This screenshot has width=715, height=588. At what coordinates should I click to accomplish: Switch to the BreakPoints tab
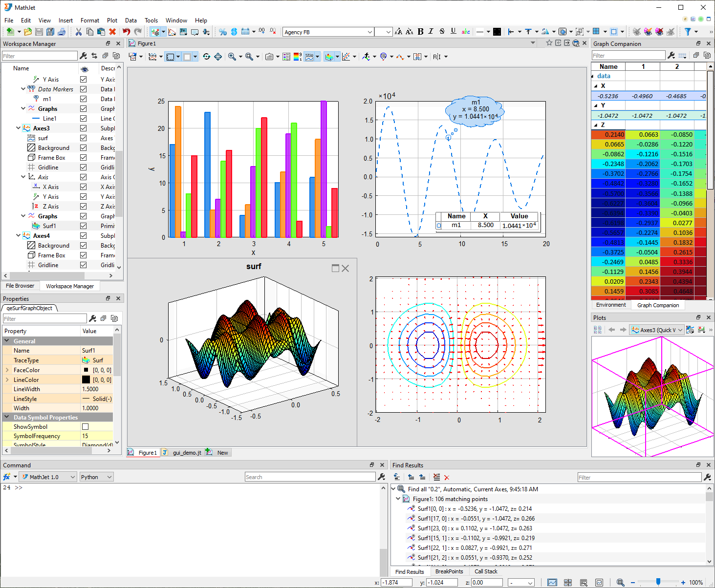[x=449, y=571]
